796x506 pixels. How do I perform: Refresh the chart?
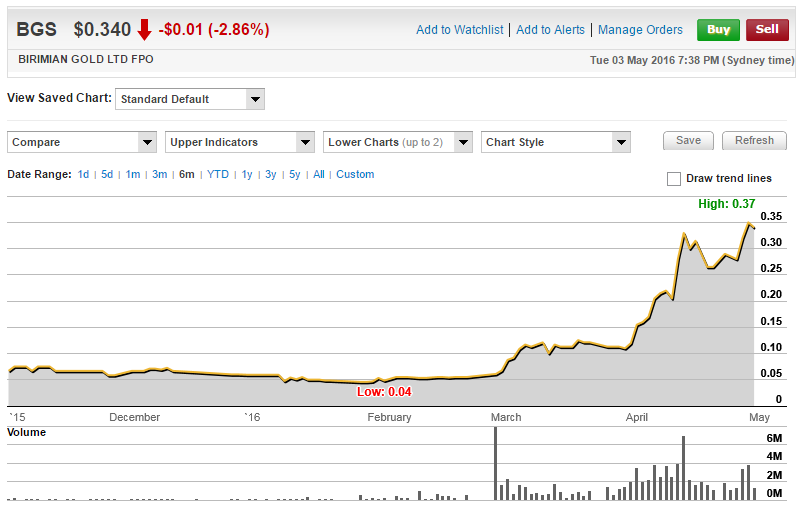[x=754, y=141]
